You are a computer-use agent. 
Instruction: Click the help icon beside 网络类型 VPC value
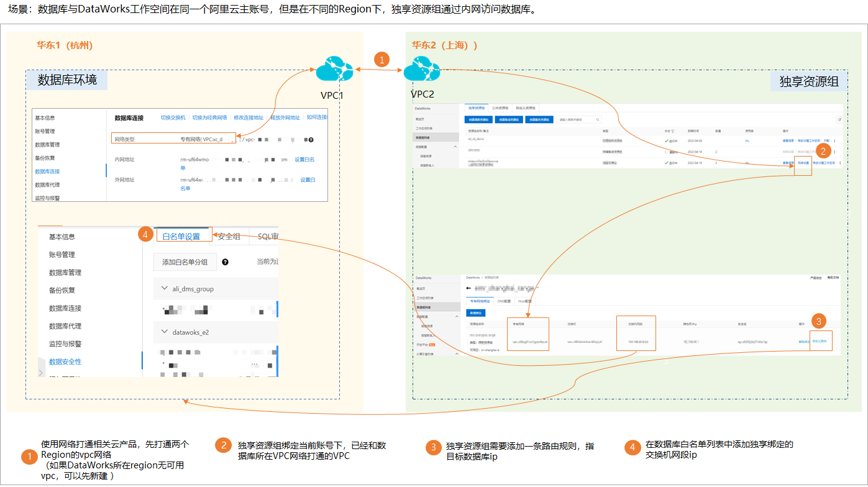click(311, 140)
